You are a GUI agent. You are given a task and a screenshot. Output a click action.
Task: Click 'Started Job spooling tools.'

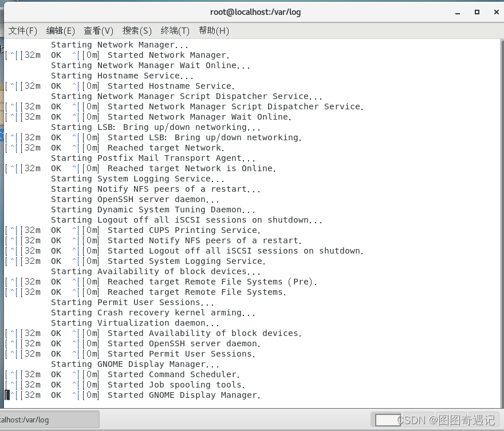[176, 384]
